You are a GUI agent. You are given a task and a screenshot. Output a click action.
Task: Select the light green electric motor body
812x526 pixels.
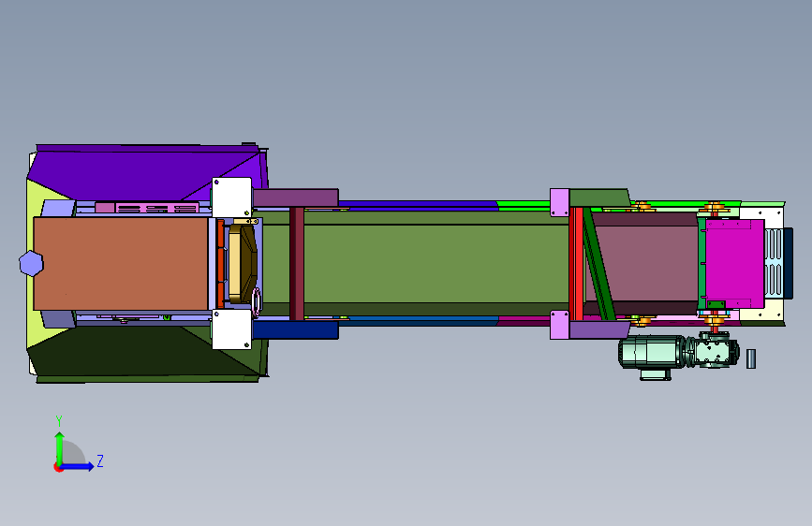[x=652, y=352]
